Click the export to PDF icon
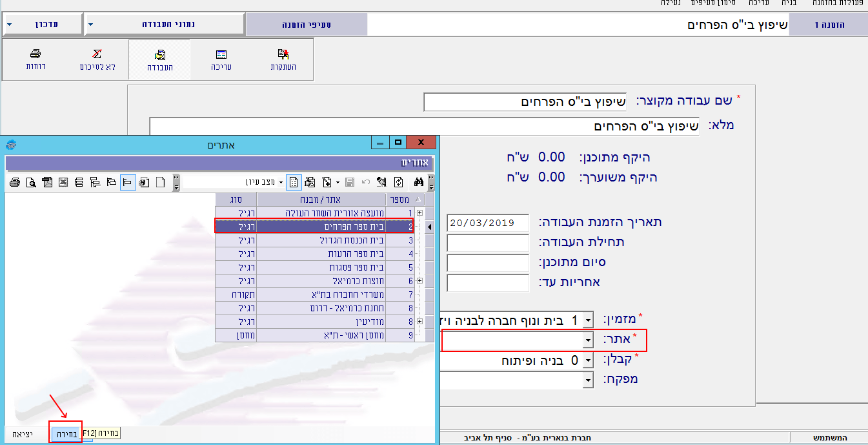 click(x=46, y=182)
